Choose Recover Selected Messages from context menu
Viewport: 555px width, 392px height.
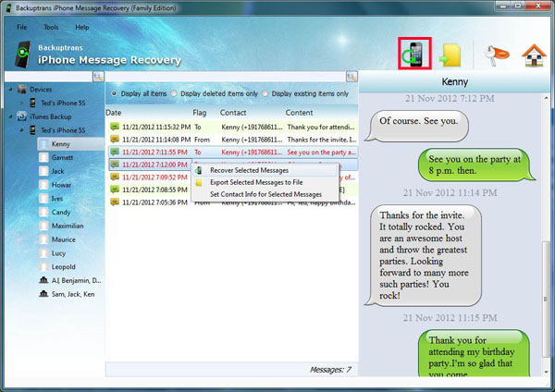click(x=265, y=170)
